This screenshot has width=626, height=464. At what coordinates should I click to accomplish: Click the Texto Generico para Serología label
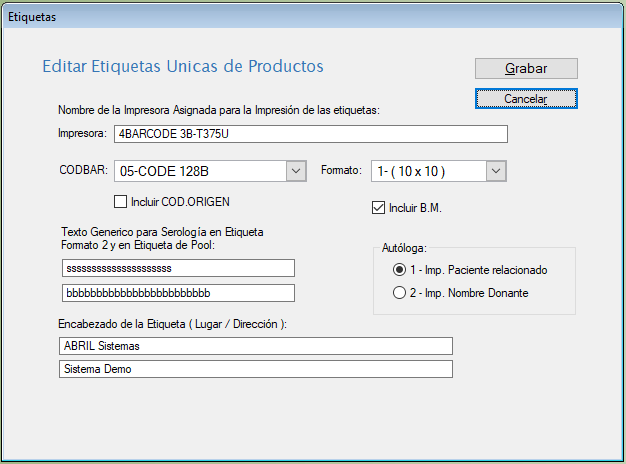point(162,231)
